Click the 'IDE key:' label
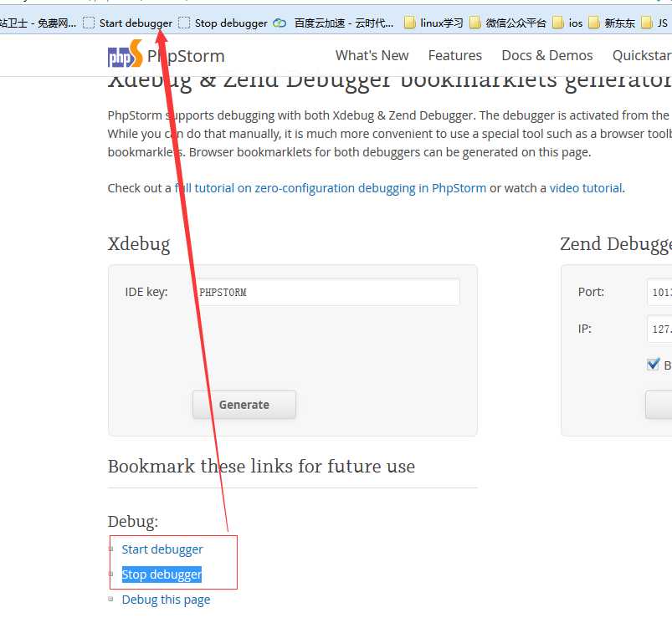 point(146,292)
